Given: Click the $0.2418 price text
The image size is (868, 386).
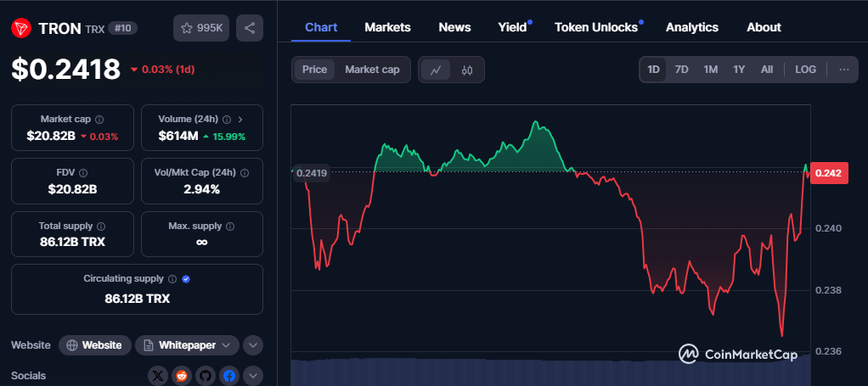Looking at the screenshot, I should point(66,69).
